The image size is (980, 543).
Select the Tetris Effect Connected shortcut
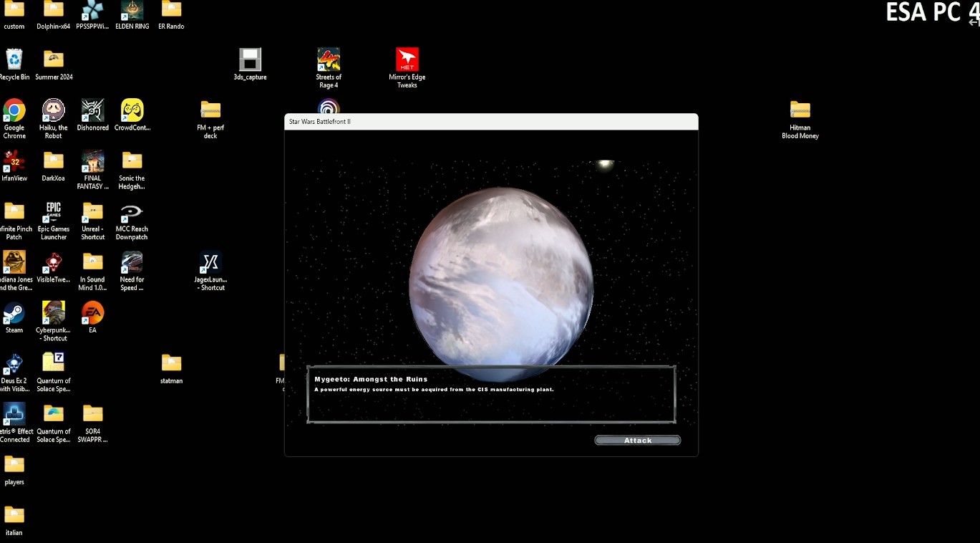[14, 413]
